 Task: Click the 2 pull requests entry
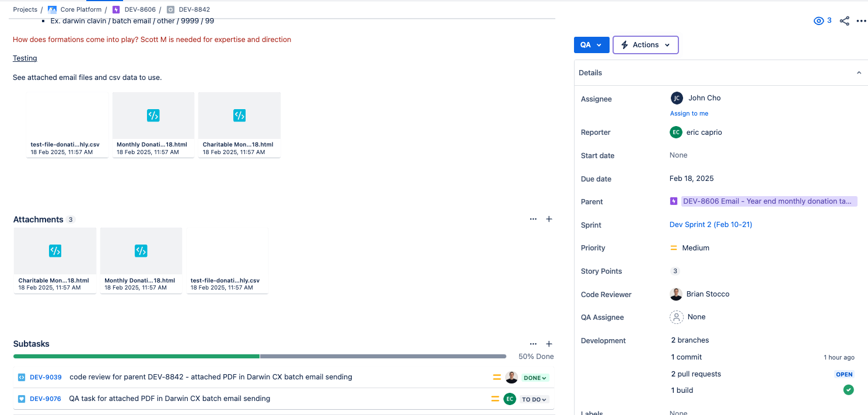696,374
